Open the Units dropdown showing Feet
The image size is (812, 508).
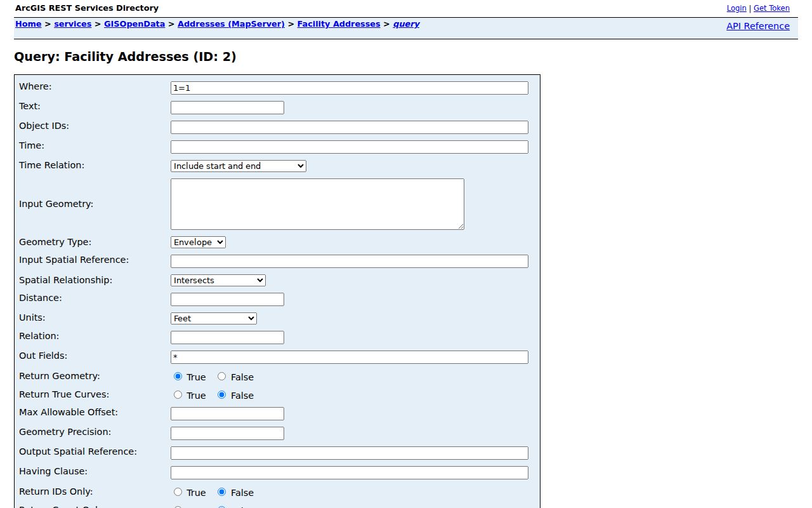214,318
